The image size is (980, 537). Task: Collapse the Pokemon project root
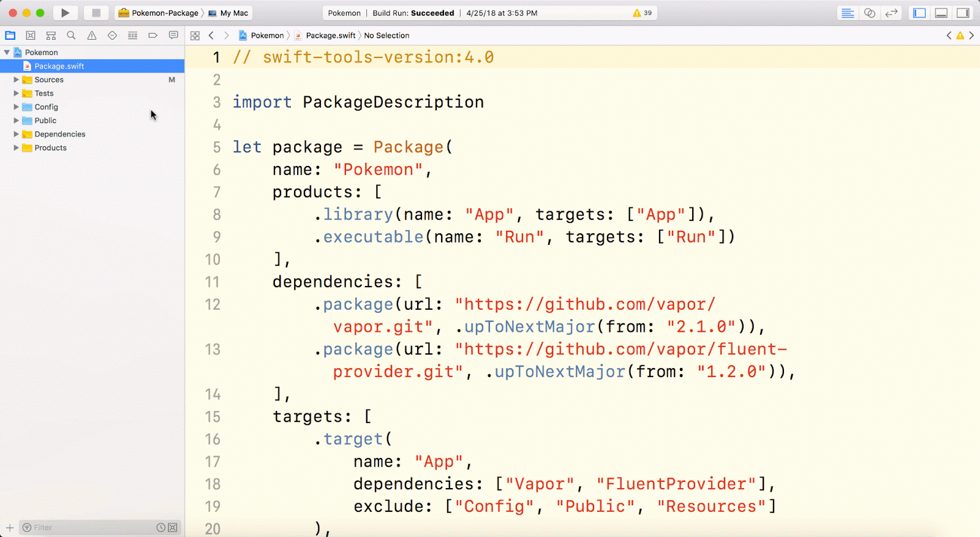pos(7,53)
